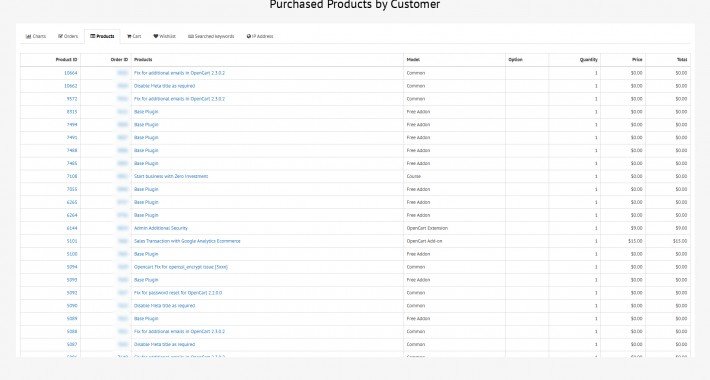Screen dimensions: 710x380
Task: Click the heart icon on the Wishlist tab
Action: pyautogui.click(x=156, y=36)
